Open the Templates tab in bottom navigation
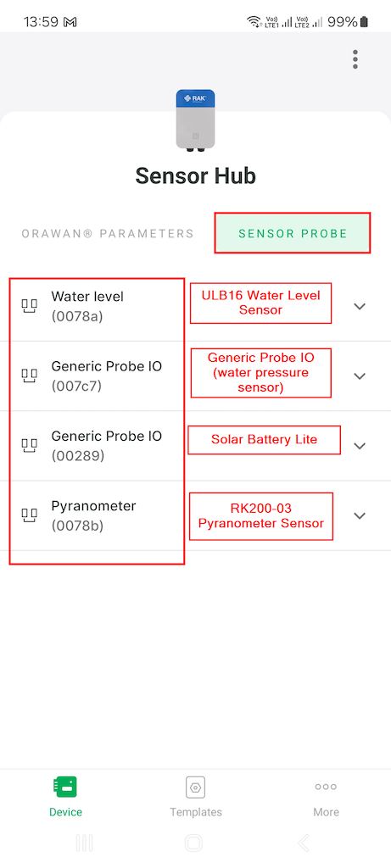Screen dimensions: 391x868 195,796
